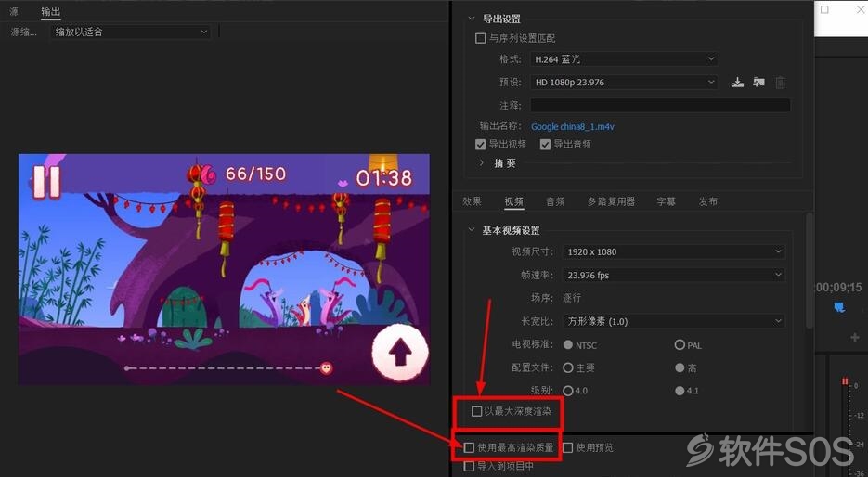Select level 4.1 radio button

pos(680,390)
